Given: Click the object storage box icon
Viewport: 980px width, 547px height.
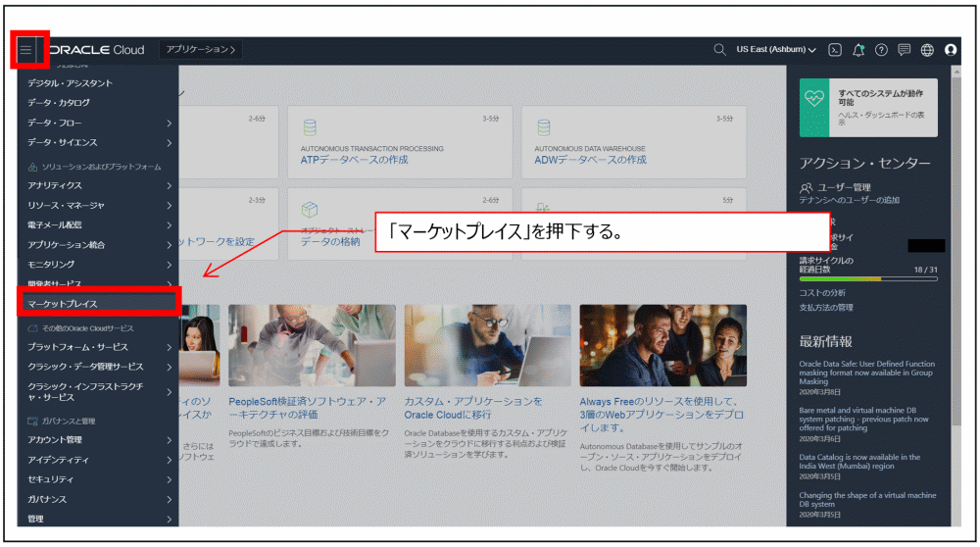Looking at the screenshot, I should 310,210.
